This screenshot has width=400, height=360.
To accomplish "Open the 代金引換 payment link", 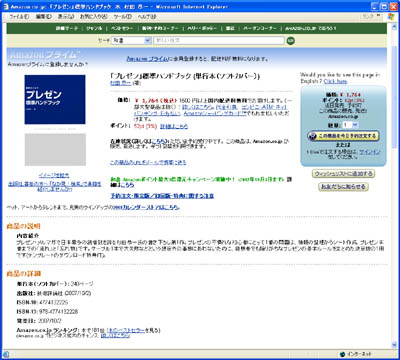I will click(226, 107).
